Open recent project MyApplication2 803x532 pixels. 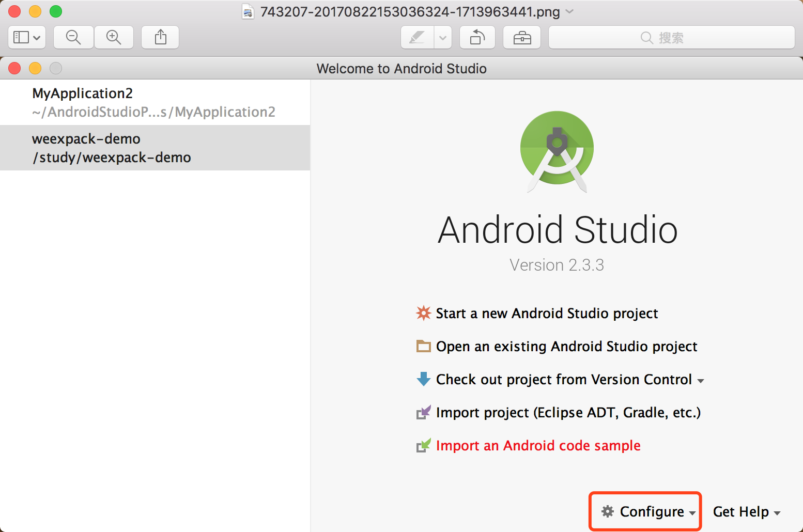(x=155, y=102)
